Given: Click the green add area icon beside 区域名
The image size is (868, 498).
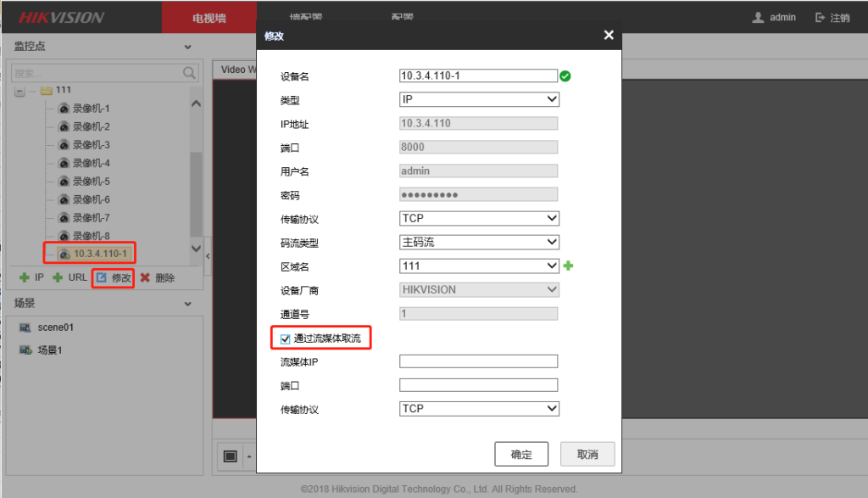Looking at the screenshot, I should pyautogui.click(x=568, y=266).
